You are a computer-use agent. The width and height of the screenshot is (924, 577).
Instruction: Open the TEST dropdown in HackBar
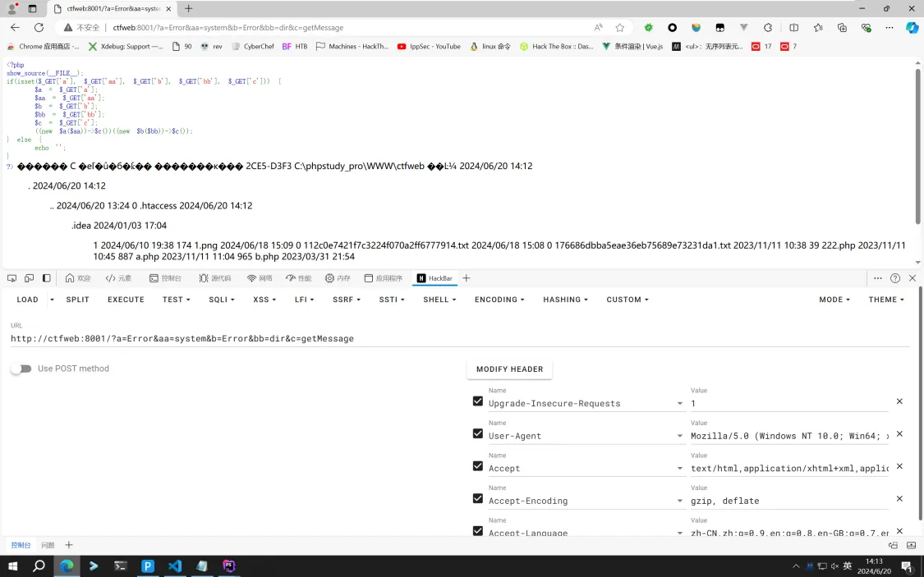pyautogui.click(x=177, y=300)
